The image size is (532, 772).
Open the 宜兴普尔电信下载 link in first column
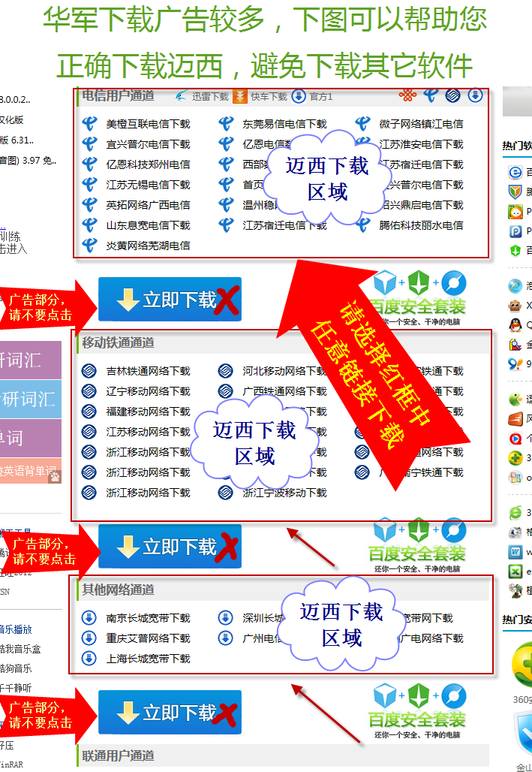point(148,144)
